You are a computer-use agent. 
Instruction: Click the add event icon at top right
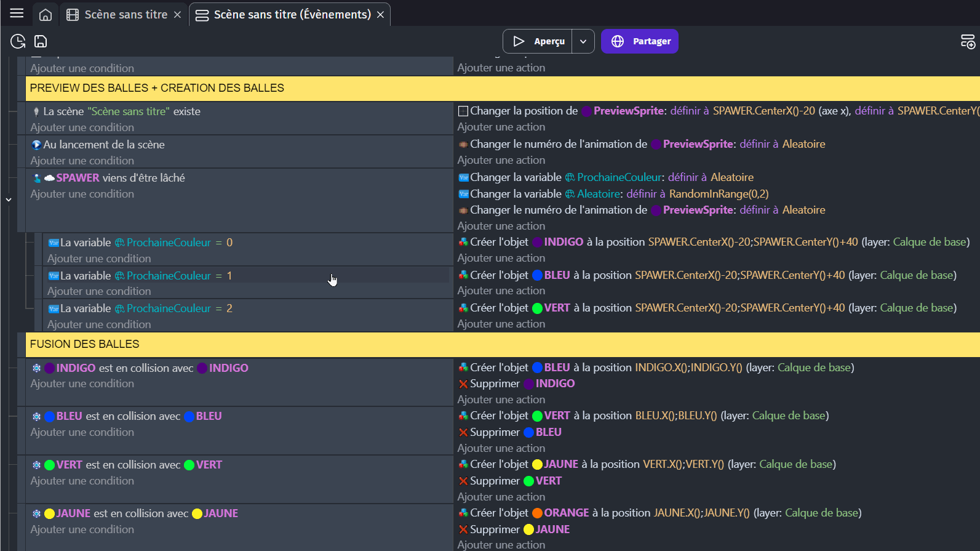pyautogui.click(x=967, y=41)
